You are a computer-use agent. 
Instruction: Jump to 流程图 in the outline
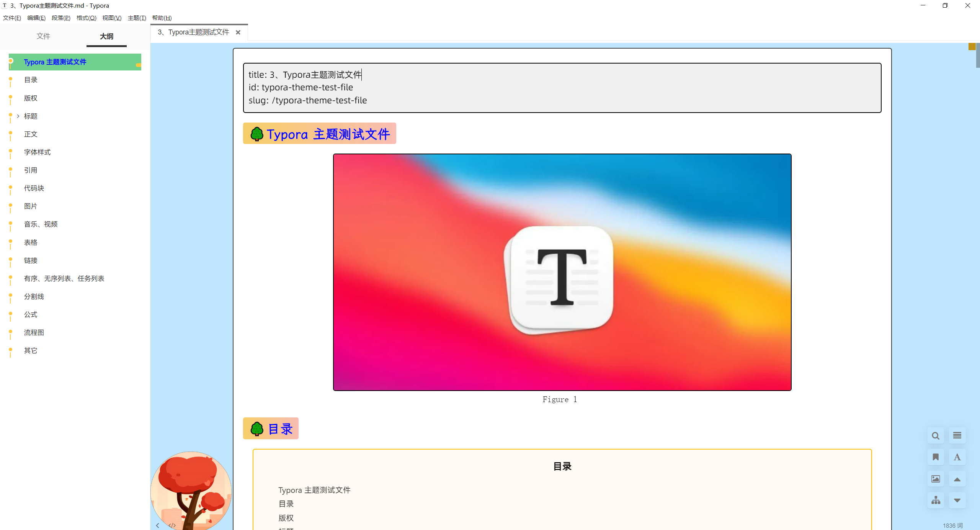[34, 332]
